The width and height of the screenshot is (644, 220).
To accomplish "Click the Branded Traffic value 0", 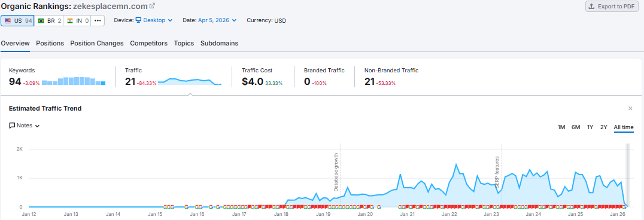I will click(x=307, y=82).
